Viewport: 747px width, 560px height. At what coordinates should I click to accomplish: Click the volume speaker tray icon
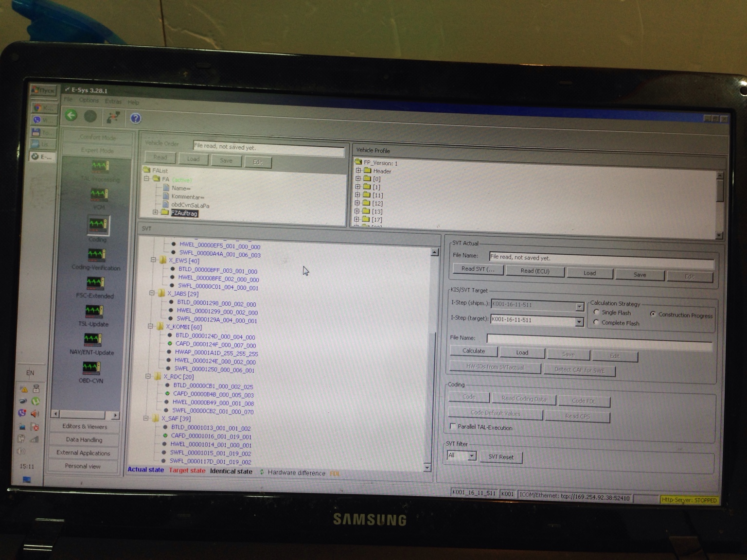tap(35, 414)
